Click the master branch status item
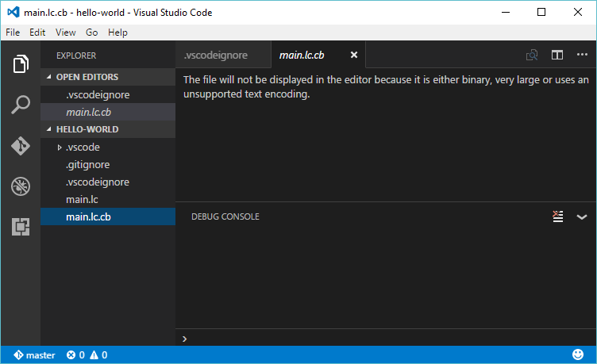 (34, 355)
